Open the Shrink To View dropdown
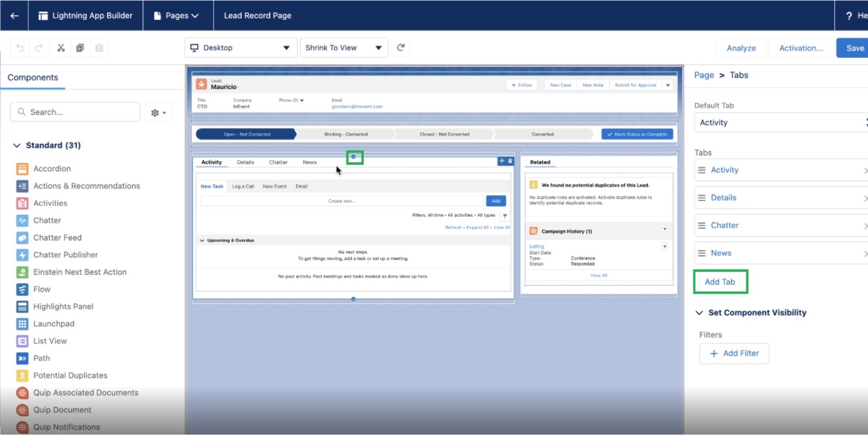The width and height of the screenshot is (868, 435). (344, 48)
